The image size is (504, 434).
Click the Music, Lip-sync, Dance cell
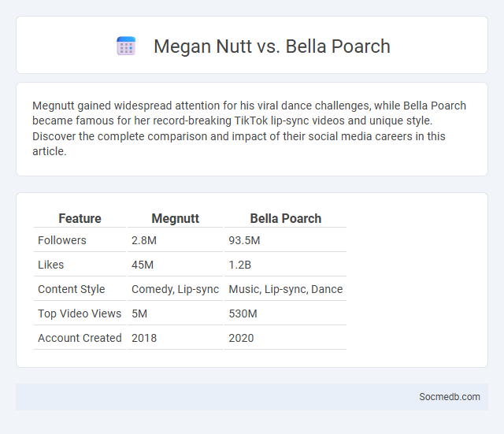click(x=285, y=289)
